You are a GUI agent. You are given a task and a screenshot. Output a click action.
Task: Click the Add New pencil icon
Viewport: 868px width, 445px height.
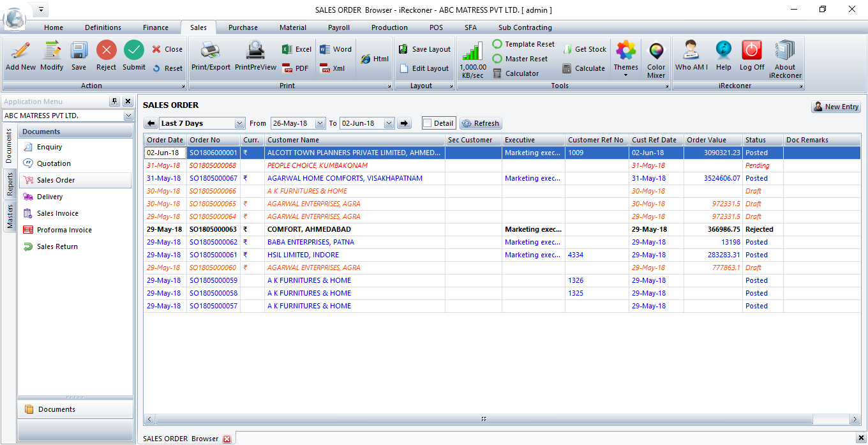coord(20,51)
